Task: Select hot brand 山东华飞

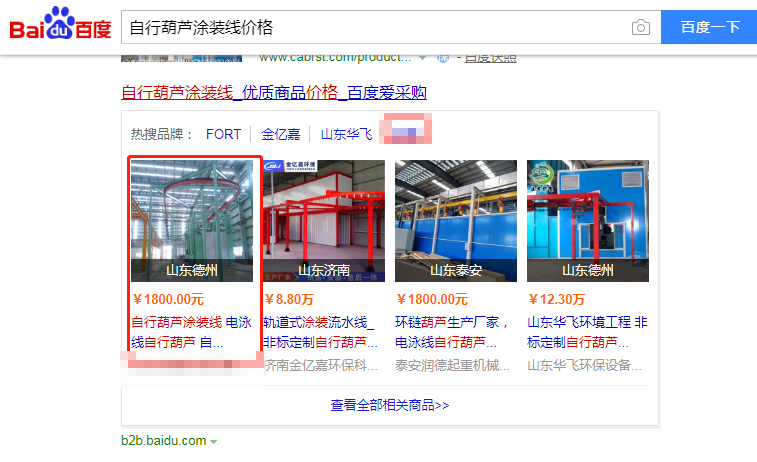Action: pos(346,134)
